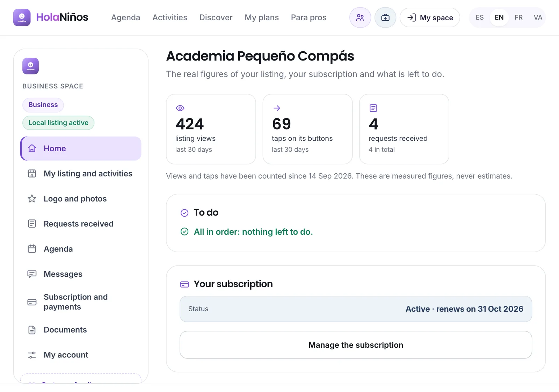The height and width of the screenshot is (392, 559).
Task: Click the HolaNiños logo in header
Action: point(51,17)
